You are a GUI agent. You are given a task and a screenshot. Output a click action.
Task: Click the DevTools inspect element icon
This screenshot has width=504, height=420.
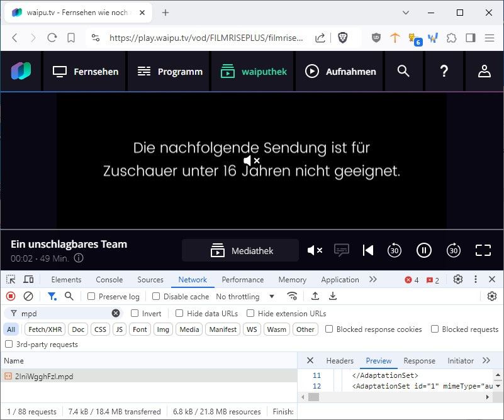[11, 280]
